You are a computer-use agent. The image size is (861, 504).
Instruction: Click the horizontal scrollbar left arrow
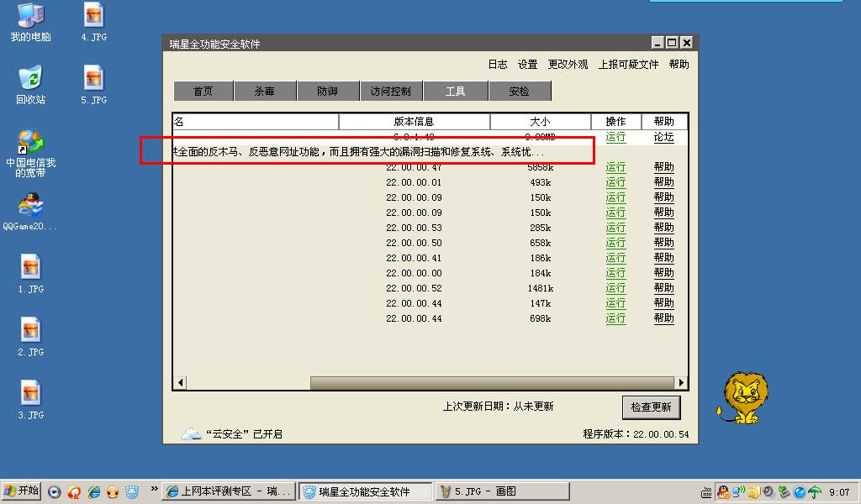click(181, 382)
